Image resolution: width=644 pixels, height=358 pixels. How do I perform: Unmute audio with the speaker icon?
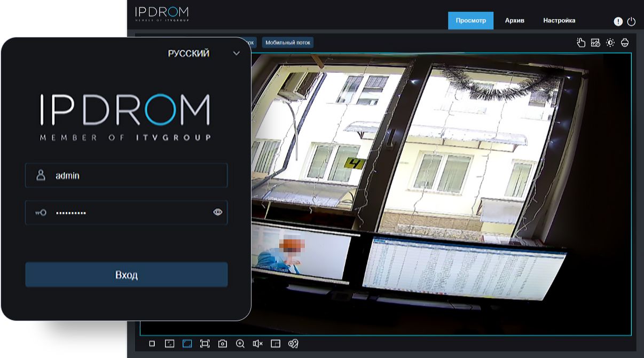pyautogui.click(x=257, y=344)
